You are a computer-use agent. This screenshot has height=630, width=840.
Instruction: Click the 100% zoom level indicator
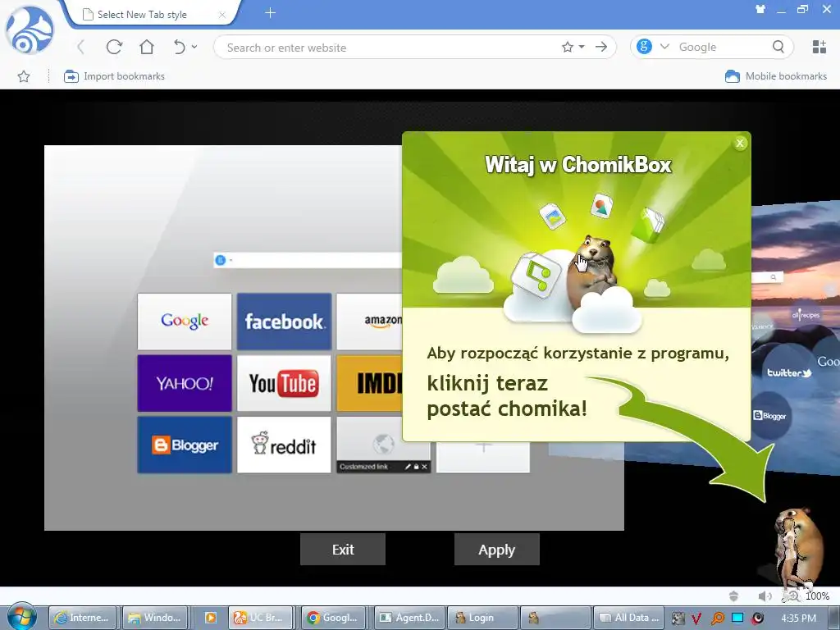(x=817, y=596)
